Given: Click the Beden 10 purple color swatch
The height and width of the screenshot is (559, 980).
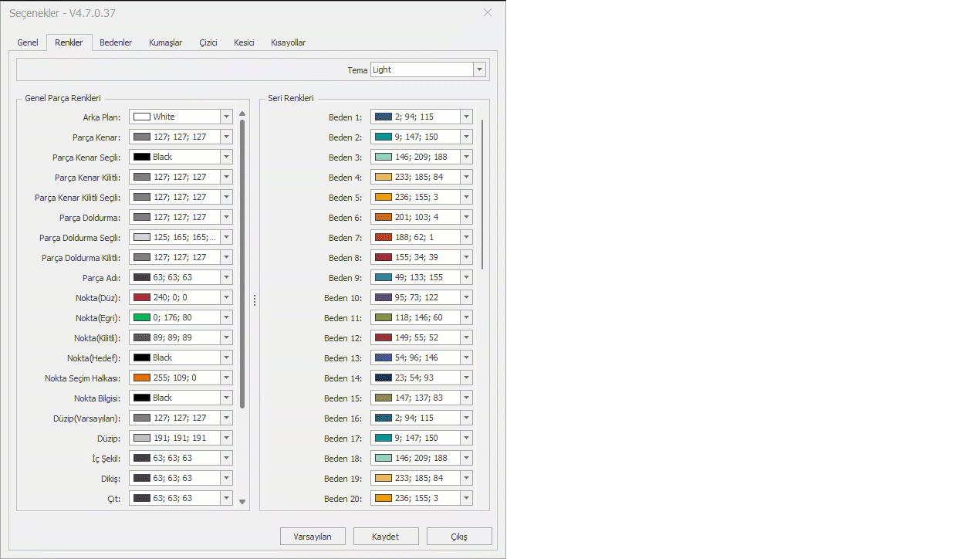Looking at the screenshot, I should tap(384, 297).
